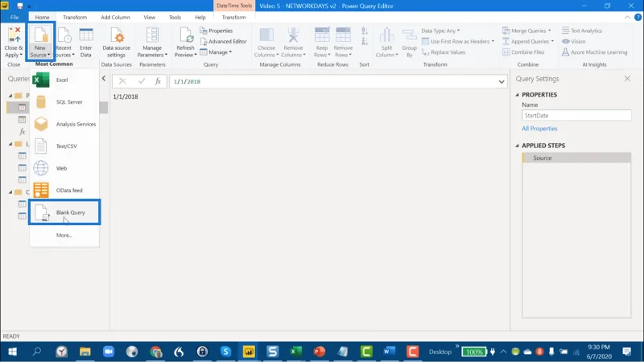Cancel the formula bar edit
Screen dimensions: 644x362
coord(122,81)
